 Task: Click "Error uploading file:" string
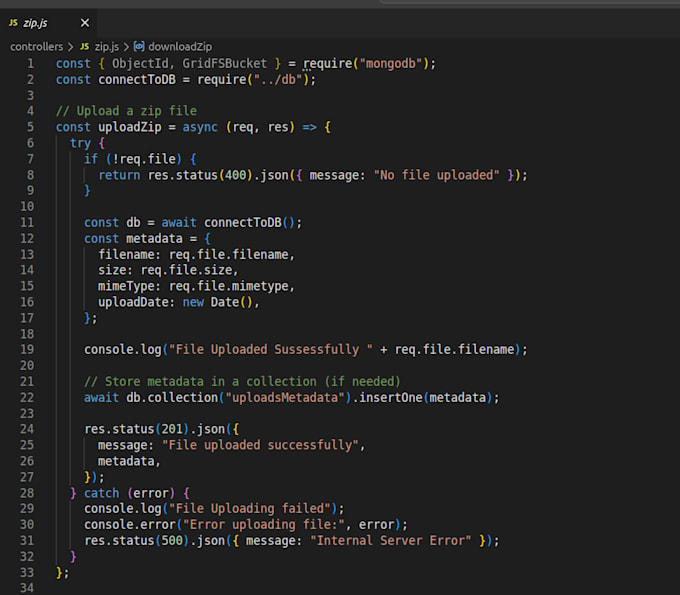[x=264, y=525]
